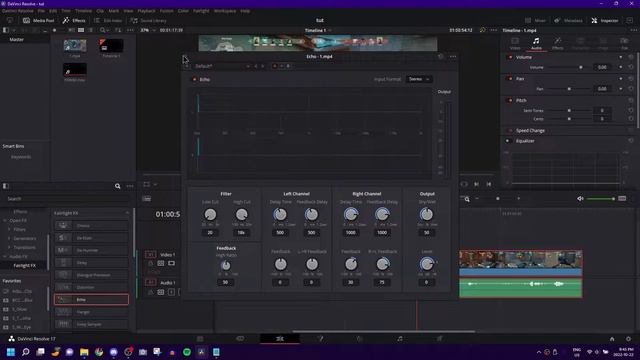The height and width of the screenshot is (360, 640).
Task: Collapse the Open FX tree item
Action: click(5, 220)
